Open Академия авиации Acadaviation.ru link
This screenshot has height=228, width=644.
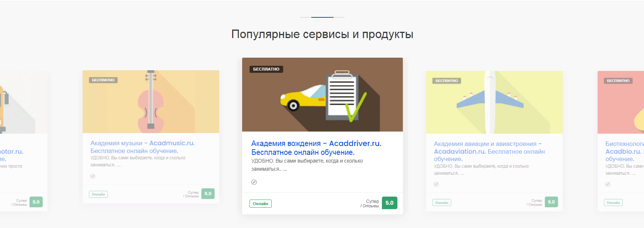tap(489, 151)
